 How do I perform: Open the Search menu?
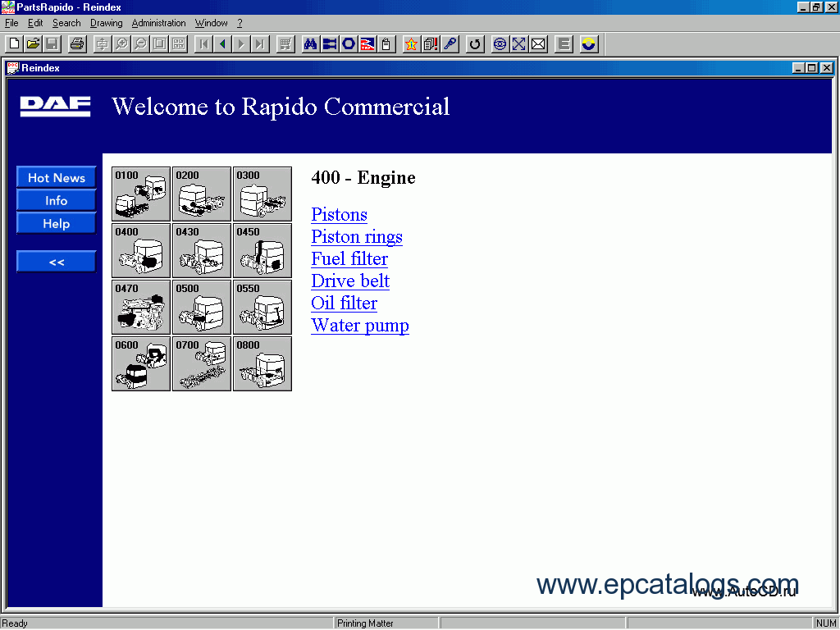click(x=66, y=23)
